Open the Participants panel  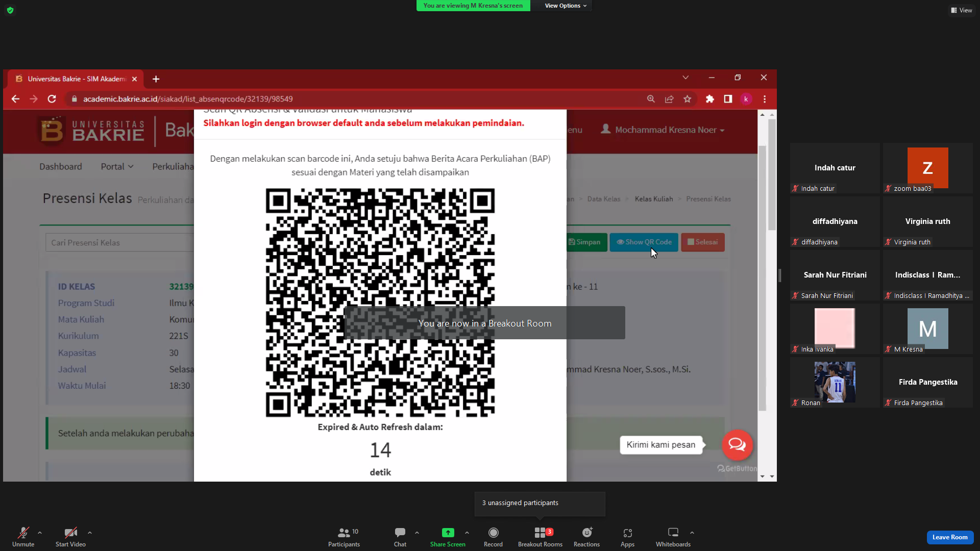click(344, 537)
